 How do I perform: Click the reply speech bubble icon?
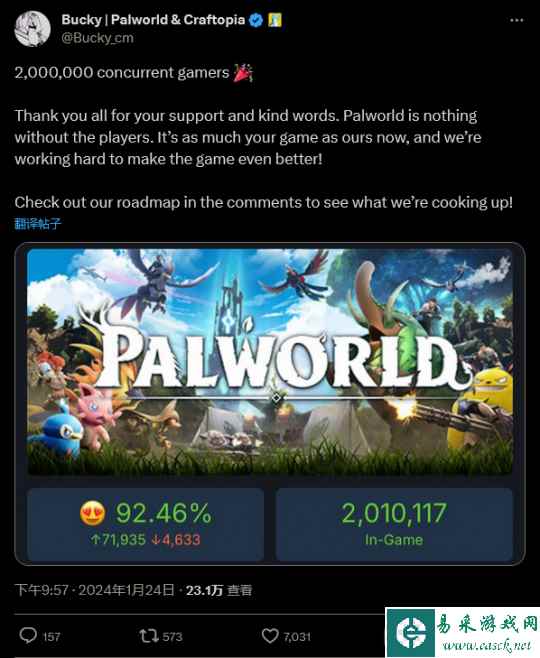(x=28, y=635)
